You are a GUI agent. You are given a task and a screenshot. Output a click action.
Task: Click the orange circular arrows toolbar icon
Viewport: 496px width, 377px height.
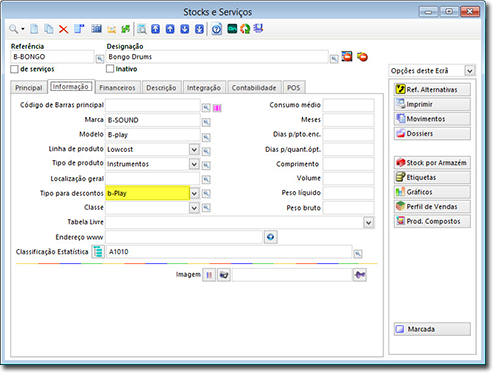pyautogui.click(x=245, y=29)
